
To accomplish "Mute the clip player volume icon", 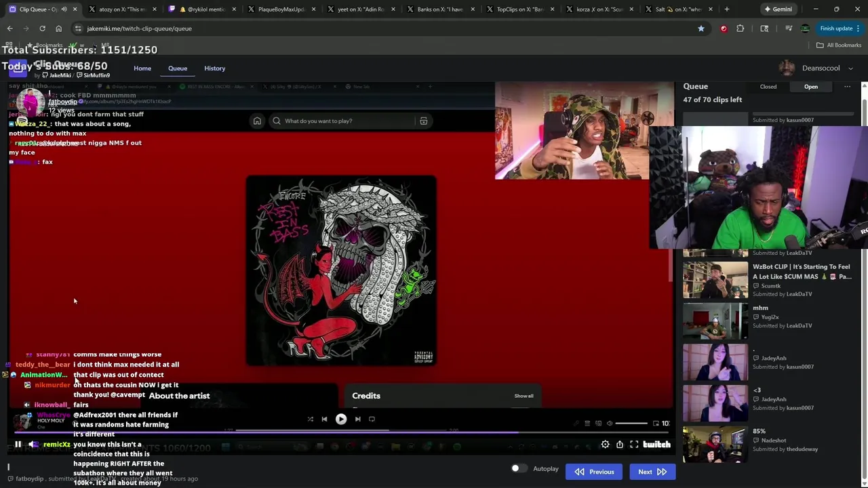I will click(32, 445).
